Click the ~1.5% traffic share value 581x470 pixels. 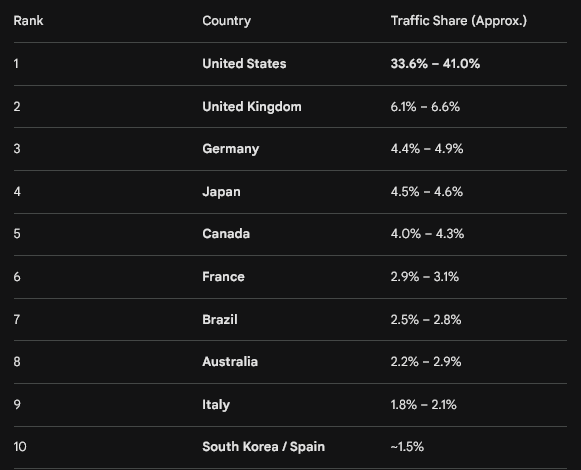(x=407, y=447)
